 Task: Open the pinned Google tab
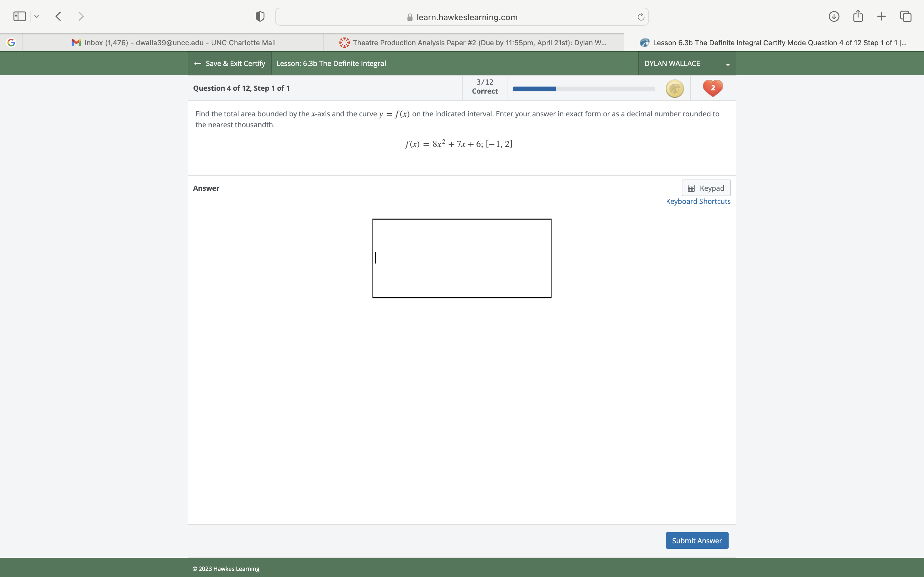(x=11, y=43)
